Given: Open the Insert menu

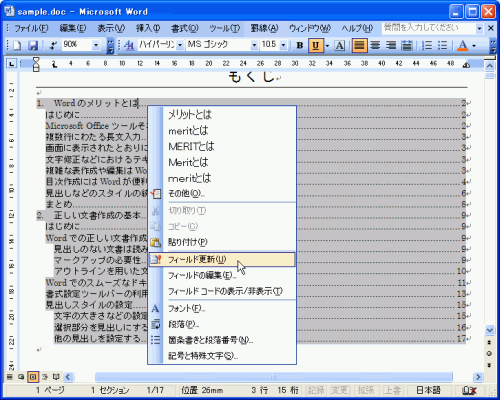Looking at the screenshot, I should coord(148,28).
